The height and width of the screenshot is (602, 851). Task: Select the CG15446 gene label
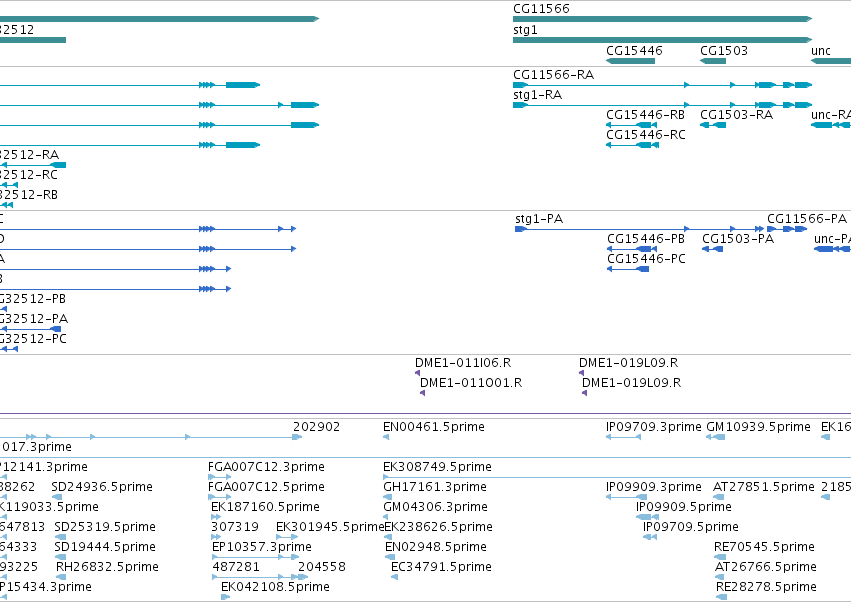tap(634, 50)
